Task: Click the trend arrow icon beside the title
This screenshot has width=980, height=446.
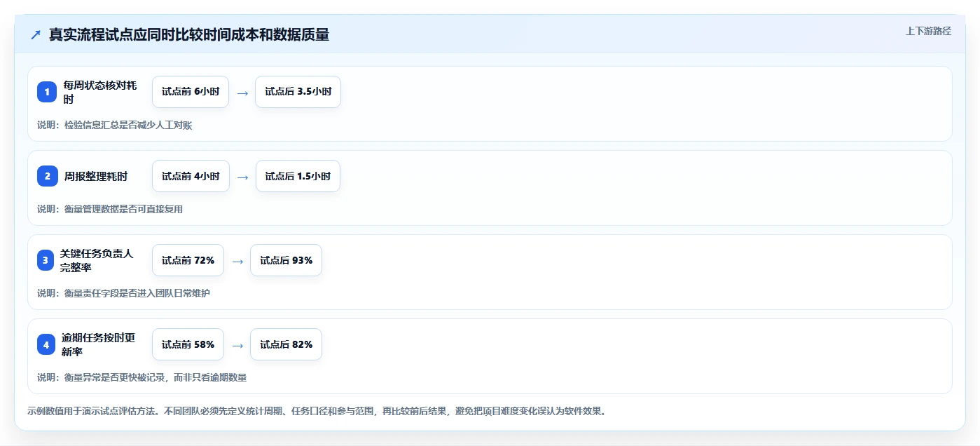Action: coord(36,34)
